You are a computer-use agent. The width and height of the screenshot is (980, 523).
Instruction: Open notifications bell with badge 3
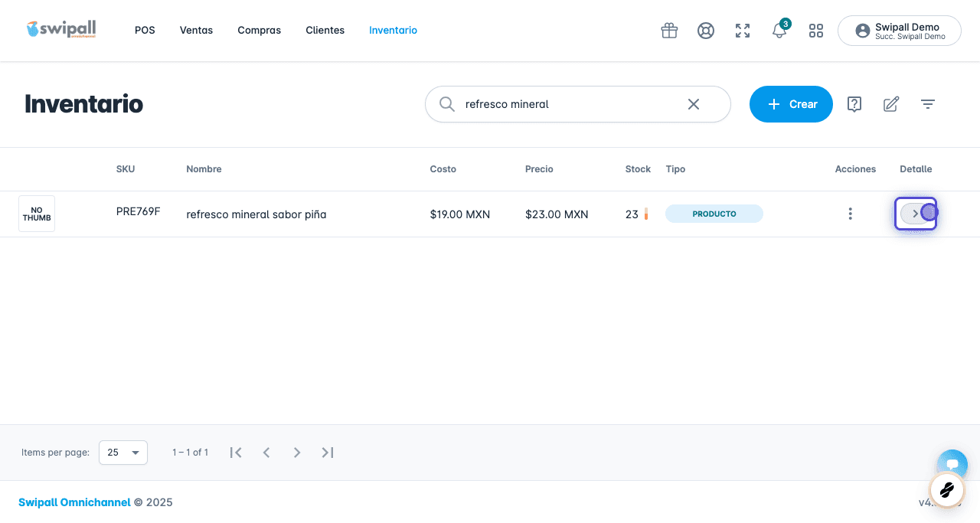(779, 31)
